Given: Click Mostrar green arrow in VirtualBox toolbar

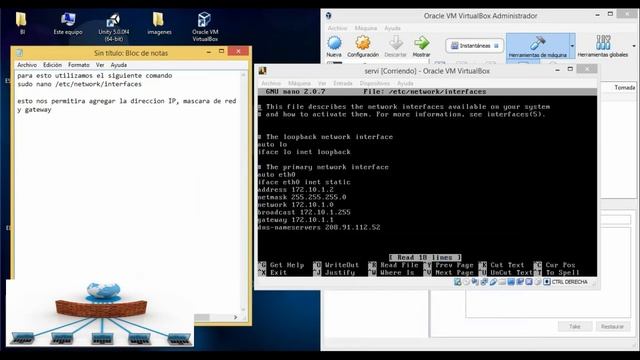Looking at the screenshot, I should click(421, 46).
